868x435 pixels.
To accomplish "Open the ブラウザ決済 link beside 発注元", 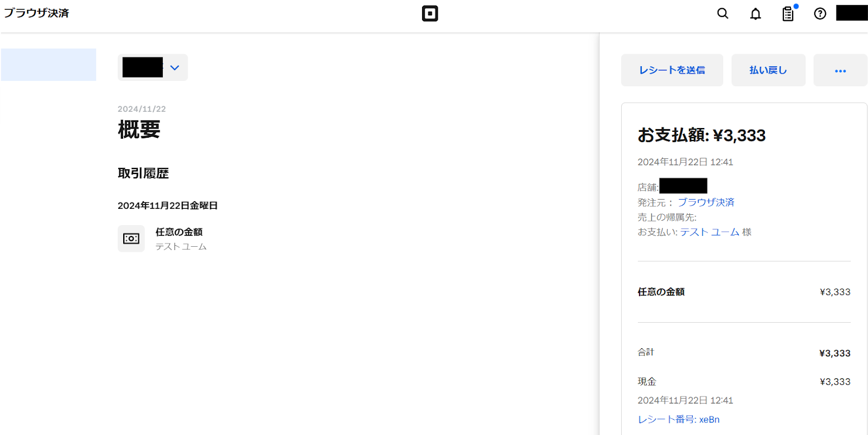I will pos(706,202).
